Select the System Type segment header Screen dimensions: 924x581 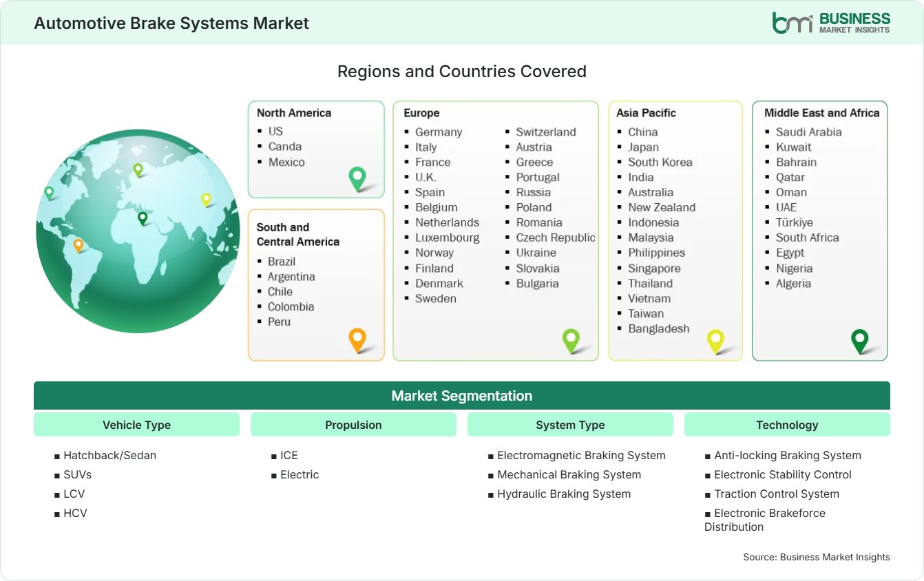coord(570,425)
